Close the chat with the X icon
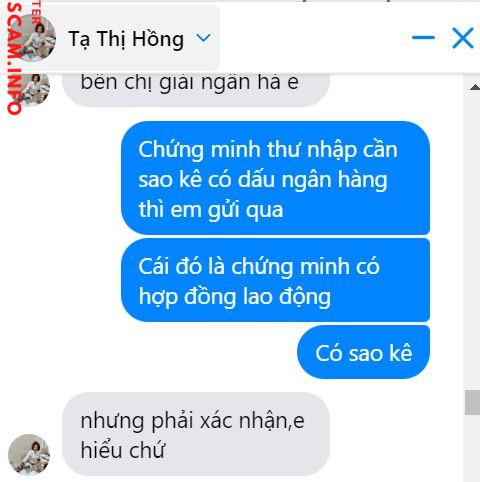Viewport: 480px width, 482px height. (463, 38)
